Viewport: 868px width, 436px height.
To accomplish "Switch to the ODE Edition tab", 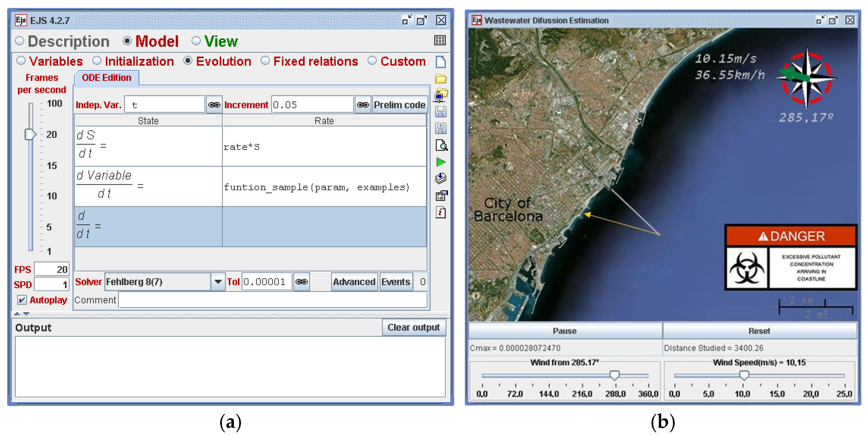I will 107,78.
